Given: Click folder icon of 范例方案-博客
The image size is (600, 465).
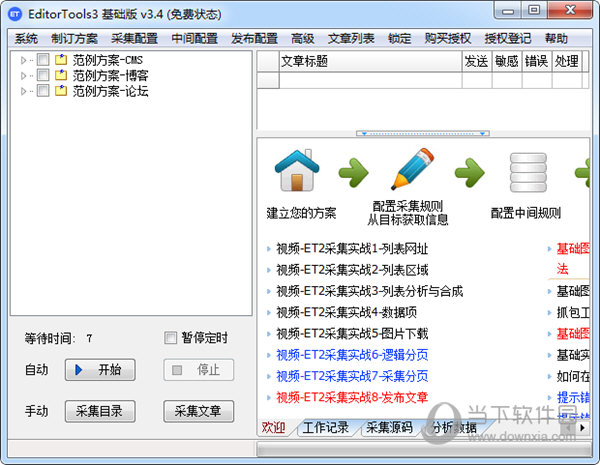Looking at the screenshot, I should tap(61, 75).
